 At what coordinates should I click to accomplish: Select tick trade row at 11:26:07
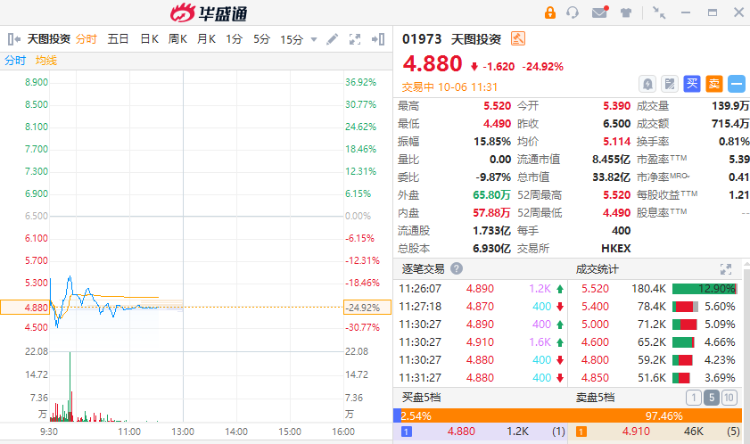coord(482,289)
